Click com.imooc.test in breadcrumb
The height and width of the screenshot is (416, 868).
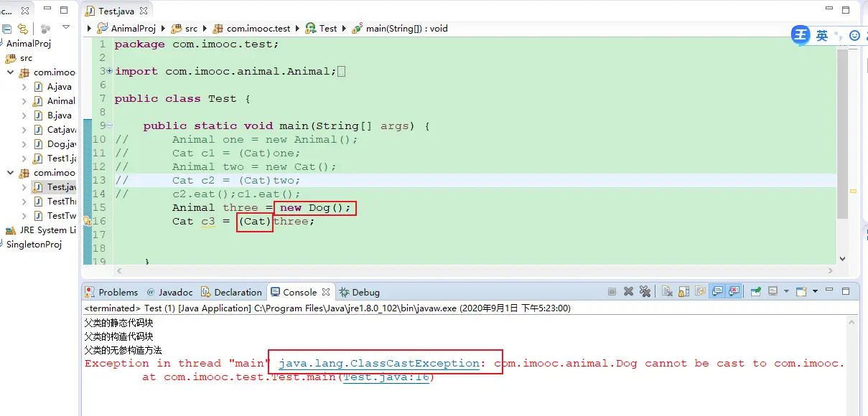(251, 28)
